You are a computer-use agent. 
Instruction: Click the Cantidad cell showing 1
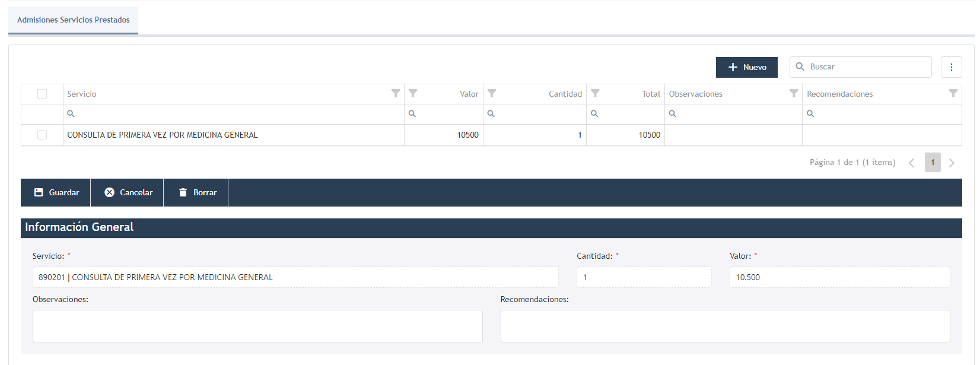pyautogui.click(x=534, y=135)
